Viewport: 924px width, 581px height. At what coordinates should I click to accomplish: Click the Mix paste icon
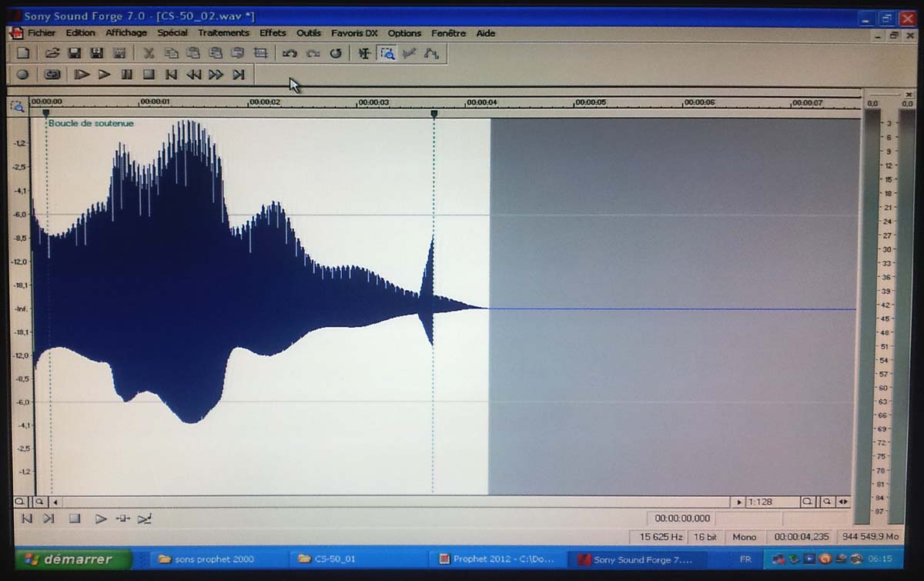[216, 53]
